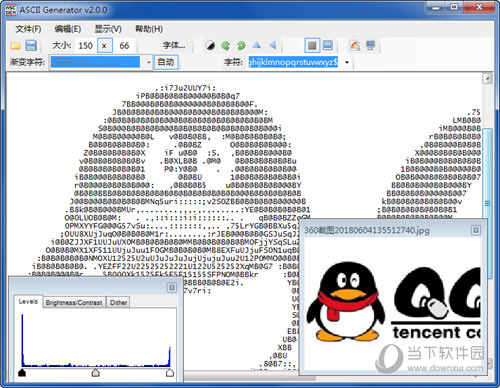Open an image with the folder icon
This screenshot has height=388, width=500.
[x=15, y=46]
